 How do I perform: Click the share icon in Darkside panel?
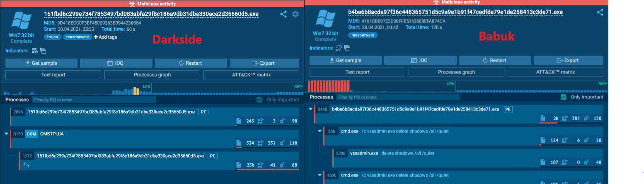pos(283,14)
